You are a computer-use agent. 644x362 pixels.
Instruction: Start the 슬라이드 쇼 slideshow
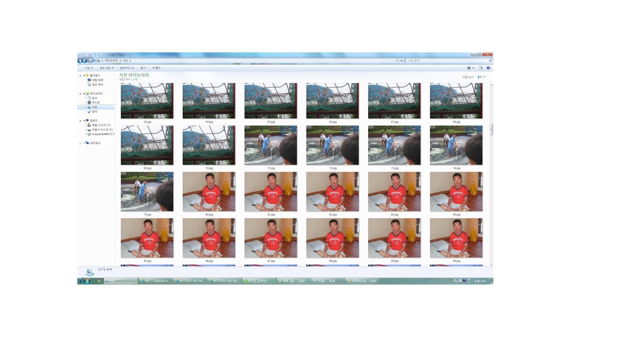(127, 68)
